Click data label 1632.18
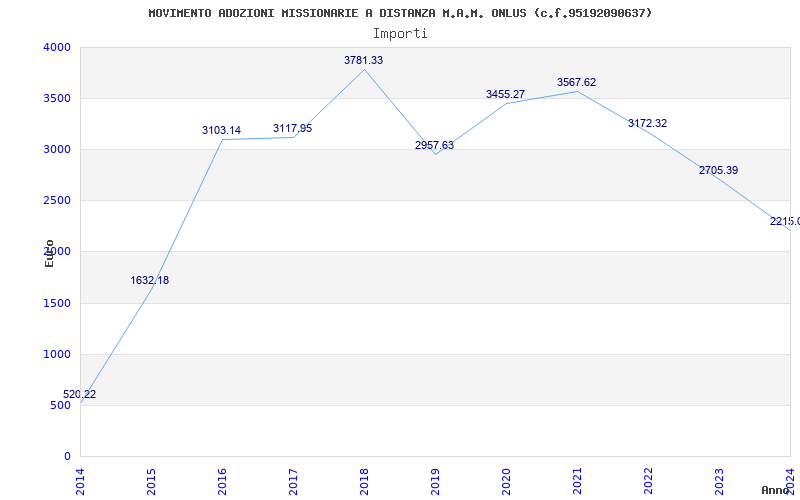 point(149,280)
